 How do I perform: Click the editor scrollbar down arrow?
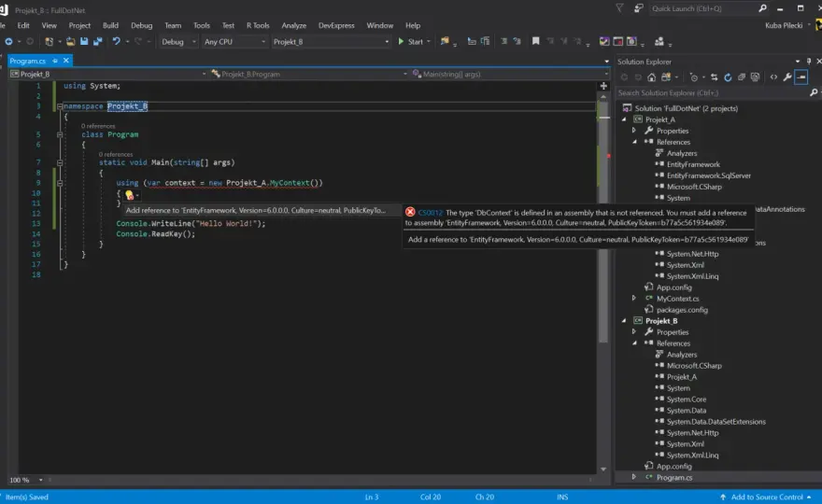pos(603,469)
